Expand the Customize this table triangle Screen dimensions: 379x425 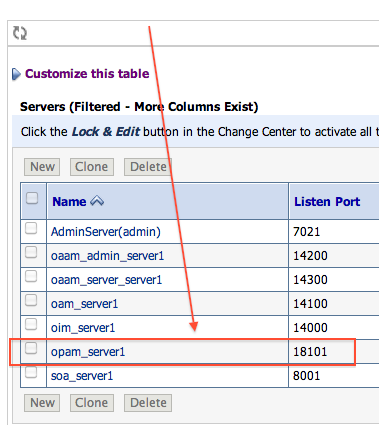click(16, 74)
